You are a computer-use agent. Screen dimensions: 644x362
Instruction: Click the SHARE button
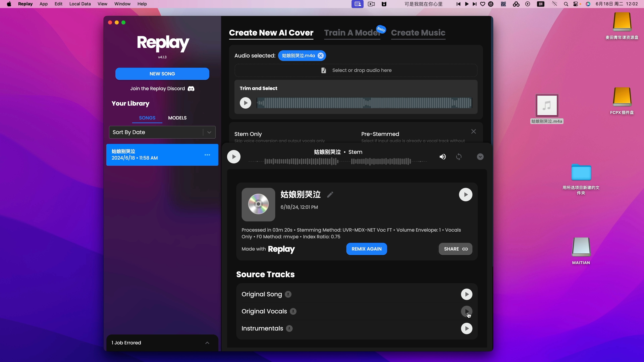[455, 249]
